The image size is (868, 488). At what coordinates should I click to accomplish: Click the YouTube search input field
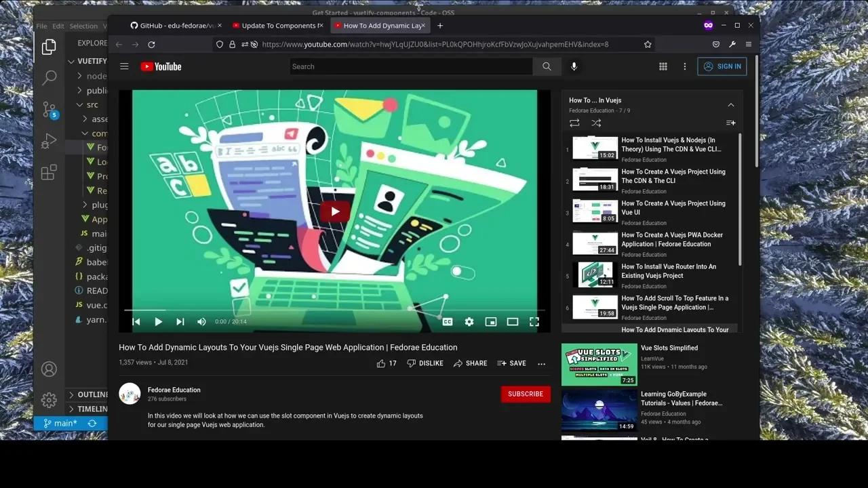[x=410, y=66]
